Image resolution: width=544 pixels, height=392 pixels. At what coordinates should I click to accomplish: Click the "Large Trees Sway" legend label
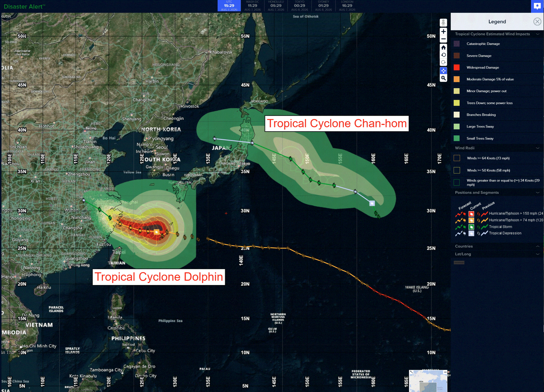(480, 127)
